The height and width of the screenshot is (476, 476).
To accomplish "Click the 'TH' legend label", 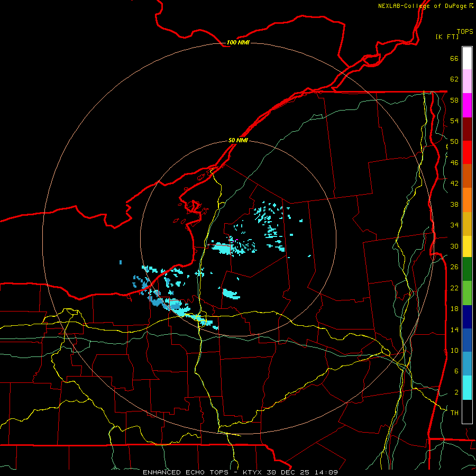I will coord(454,413).
